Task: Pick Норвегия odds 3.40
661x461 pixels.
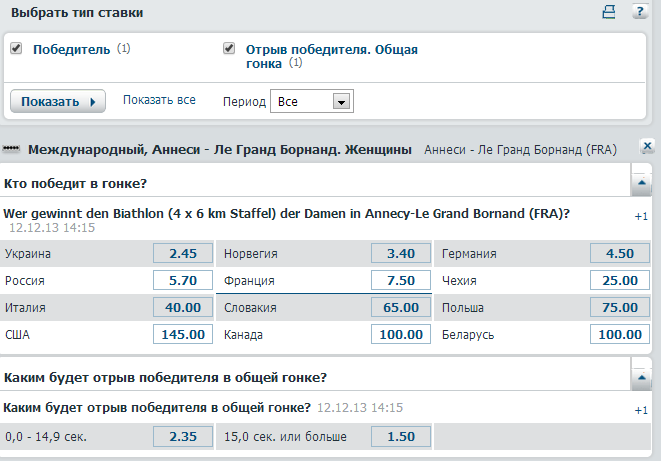Action: tap(400, 253)
